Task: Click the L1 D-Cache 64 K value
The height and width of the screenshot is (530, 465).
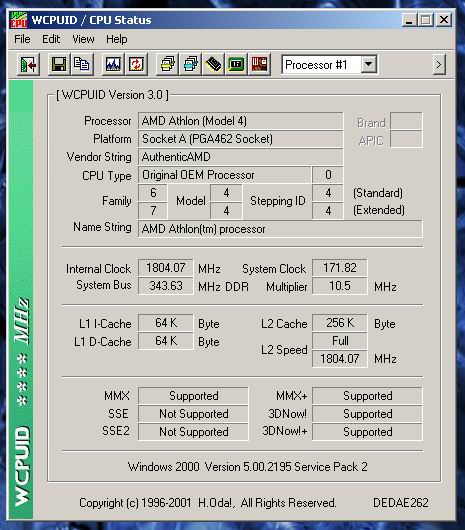Action: pyautogui.click(x=166, y=341)
